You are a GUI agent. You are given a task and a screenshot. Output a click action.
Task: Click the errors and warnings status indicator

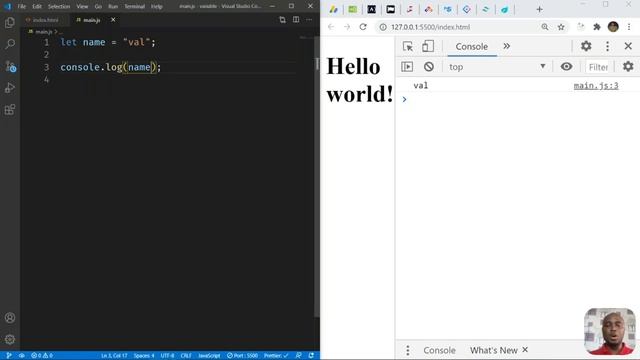tap(42, 356)
